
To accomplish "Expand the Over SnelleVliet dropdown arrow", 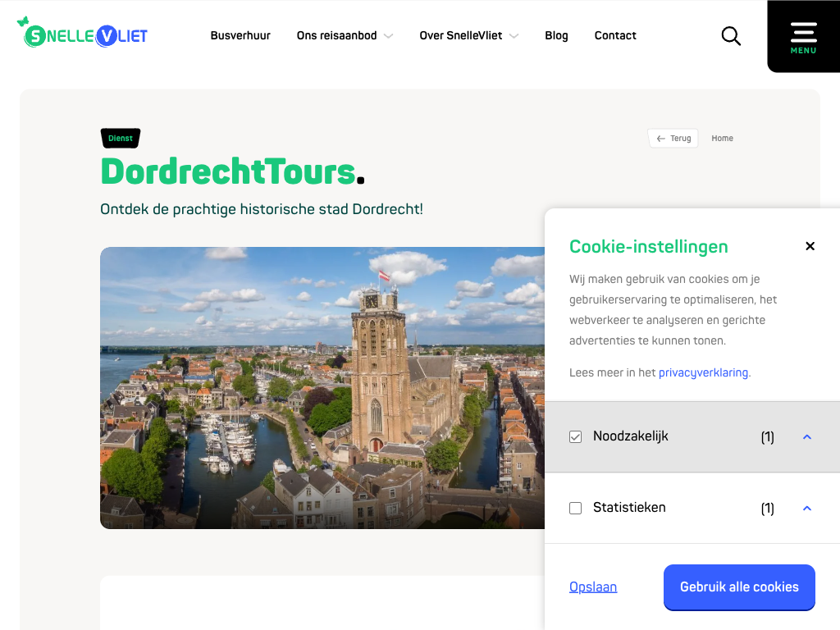I will click(514, 36).
